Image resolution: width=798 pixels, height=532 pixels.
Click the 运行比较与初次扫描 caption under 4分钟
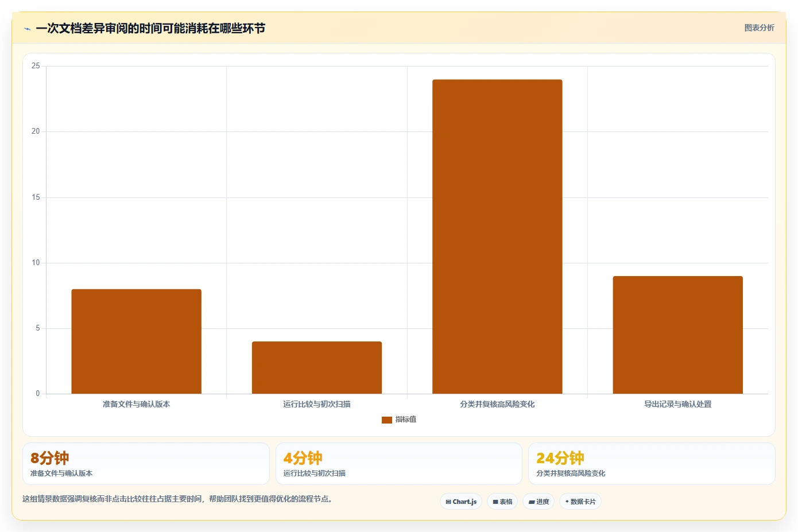click(315, 473)
